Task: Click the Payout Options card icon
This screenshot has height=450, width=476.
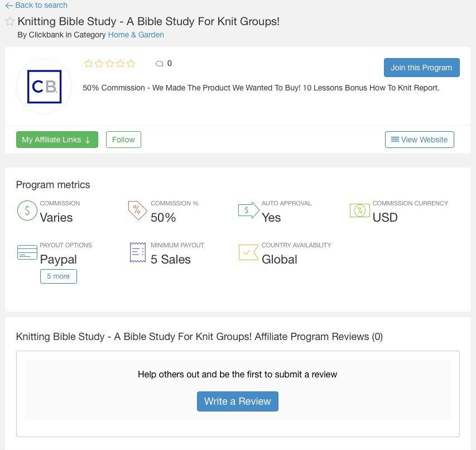Action: [27, 252]
